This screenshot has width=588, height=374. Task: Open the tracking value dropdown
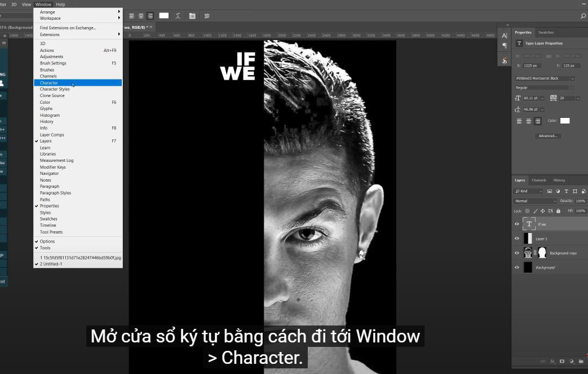pyautogui.click(x=578, y=98)
